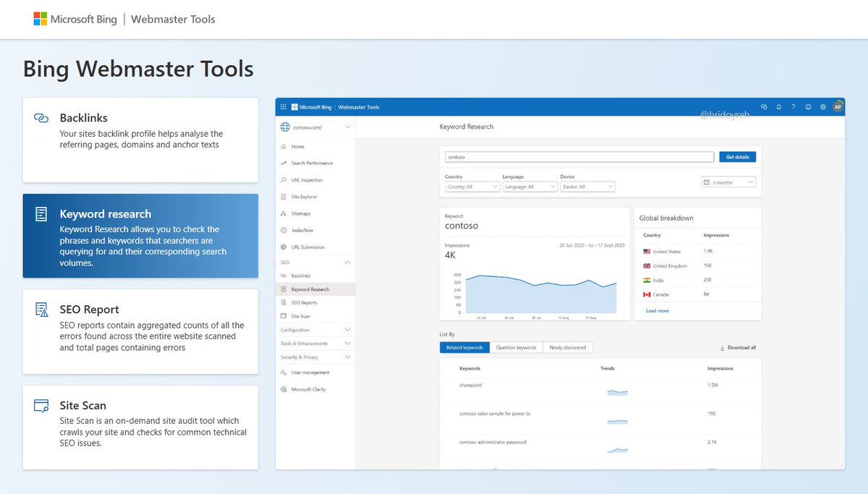The width and height of the screenshot is (868, 494).
Task: Open the Language: All dropdown
Action: pos(530,187)
